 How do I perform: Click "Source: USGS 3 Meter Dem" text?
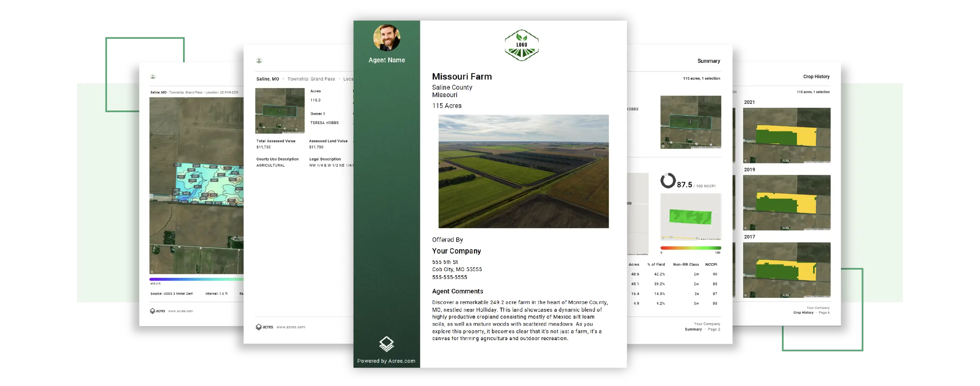click(172, 294)
